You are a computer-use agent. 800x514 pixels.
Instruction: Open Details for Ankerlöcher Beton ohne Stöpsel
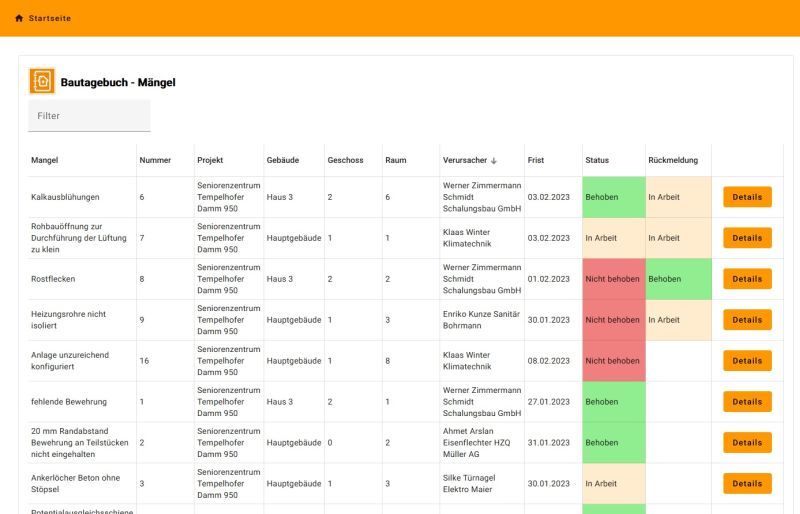(x=747, y=483)
